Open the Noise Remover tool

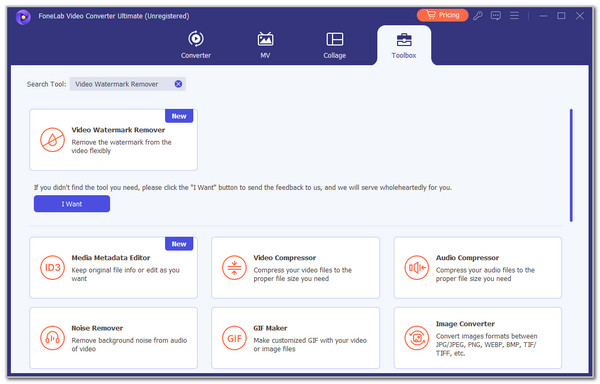click(x=113, y=338)
